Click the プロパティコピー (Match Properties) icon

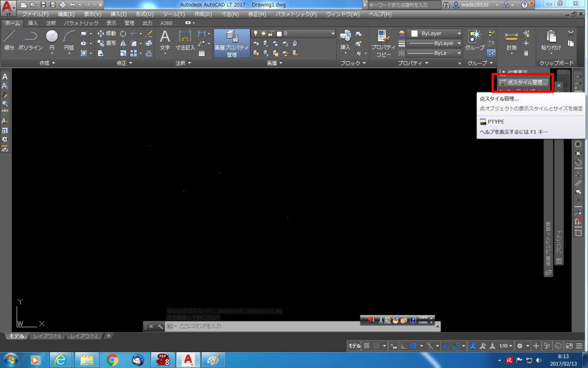click(383, 44)
